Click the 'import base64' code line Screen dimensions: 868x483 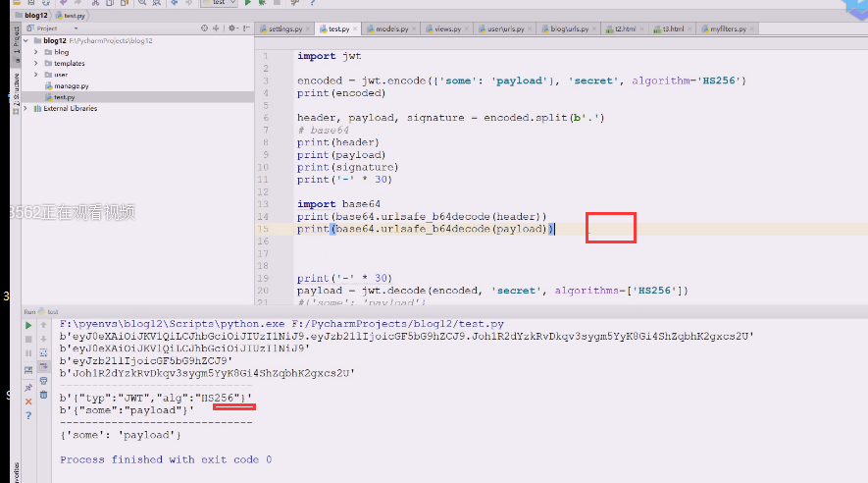coord(338,204)
